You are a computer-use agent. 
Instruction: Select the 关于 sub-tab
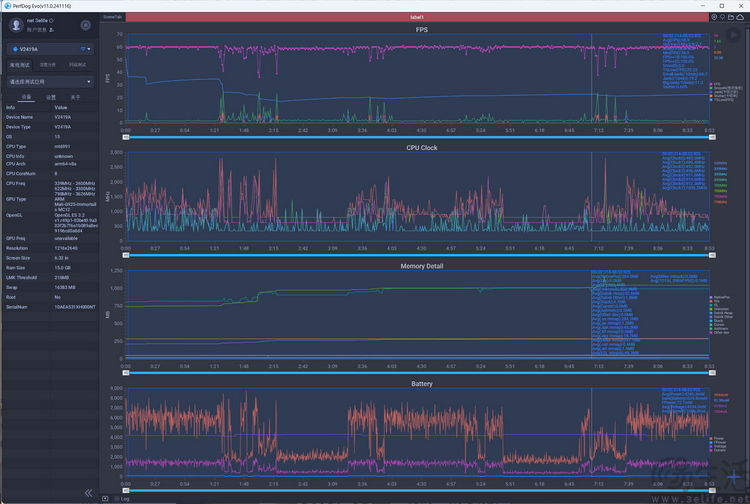point(75,97)
